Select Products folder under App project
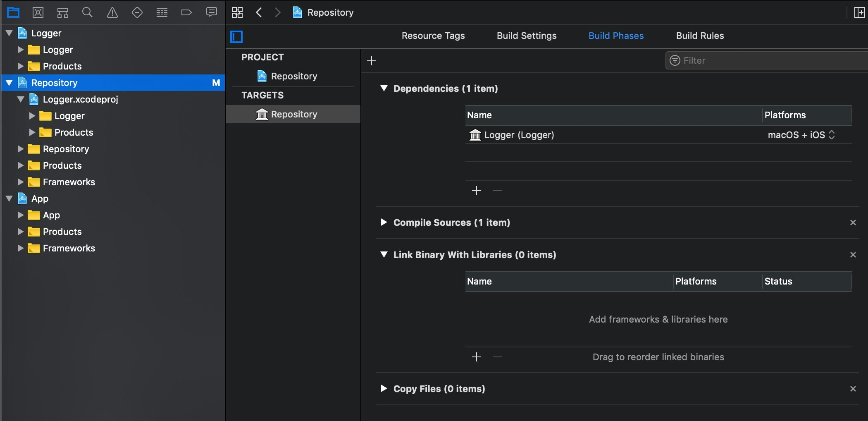Image resolution: width=868 pixels, height=421 pixels. click(x=62, y=232)
